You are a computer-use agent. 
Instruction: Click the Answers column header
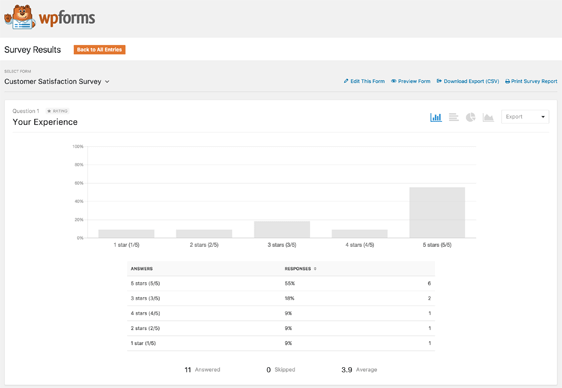[x=142, y=269]
